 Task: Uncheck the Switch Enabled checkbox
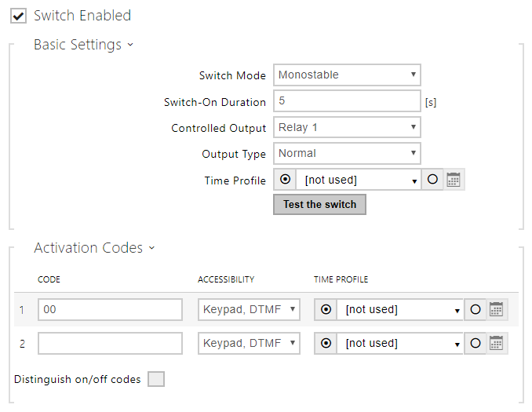coord(19,16)
